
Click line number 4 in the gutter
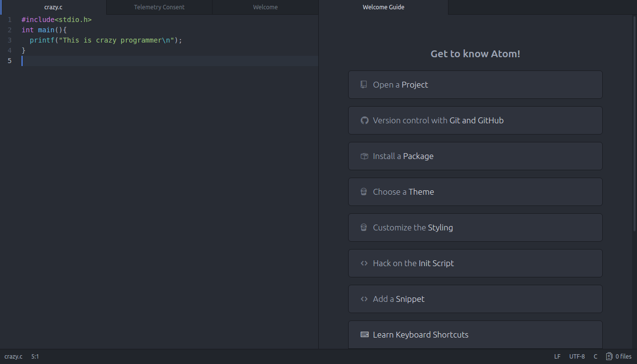click(x=10, y=50)
